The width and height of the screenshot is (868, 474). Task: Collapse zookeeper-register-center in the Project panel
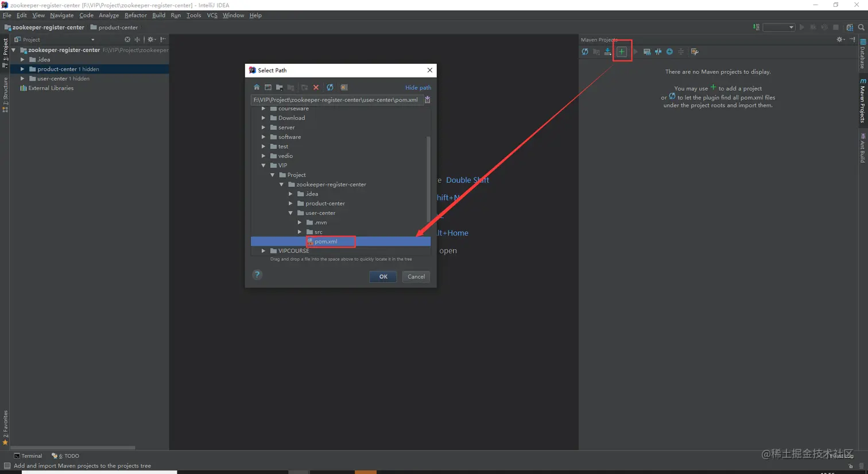pos(14,50)
